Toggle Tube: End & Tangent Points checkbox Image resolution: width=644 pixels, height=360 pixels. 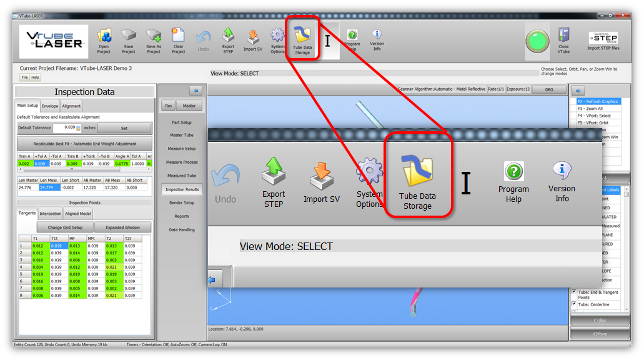tap(574, 292)
